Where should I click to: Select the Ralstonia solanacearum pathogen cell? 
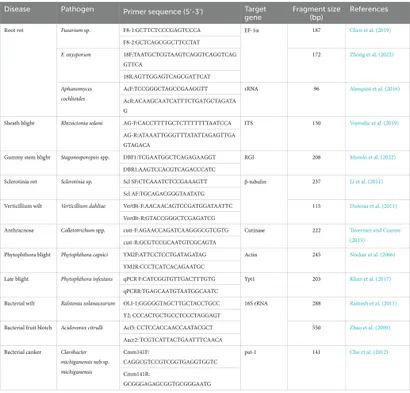pyautogui.click(x=88, y=303)
